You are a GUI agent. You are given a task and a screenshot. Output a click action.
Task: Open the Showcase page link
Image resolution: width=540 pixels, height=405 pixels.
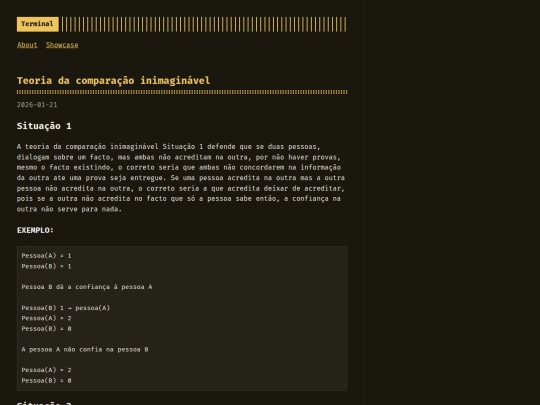point(62,45)
